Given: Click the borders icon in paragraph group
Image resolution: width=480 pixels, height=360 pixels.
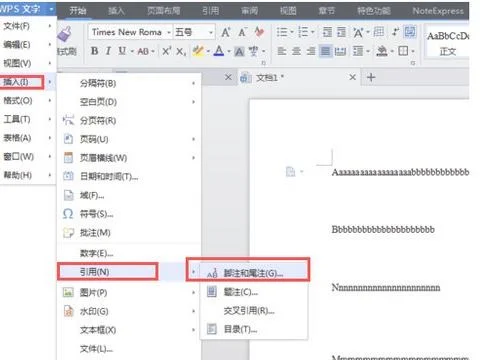Looking at the screenshot, I should click(x=403, y=51).
